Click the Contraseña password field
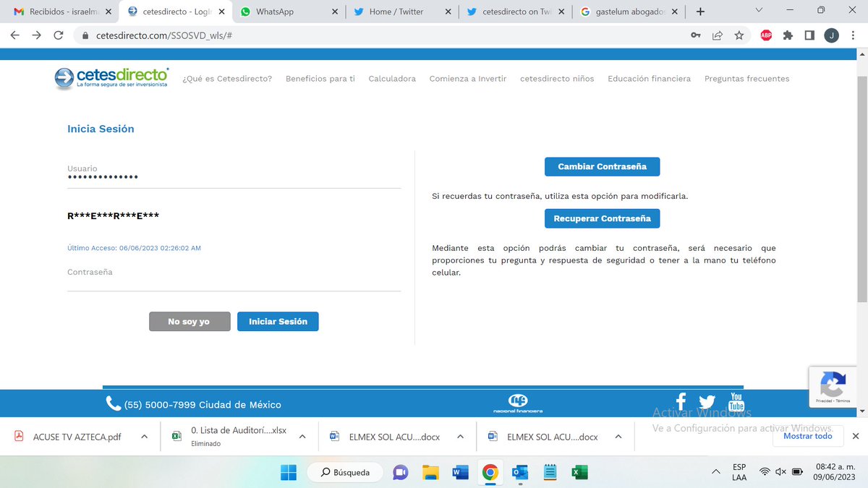 [x=234, y=279]
